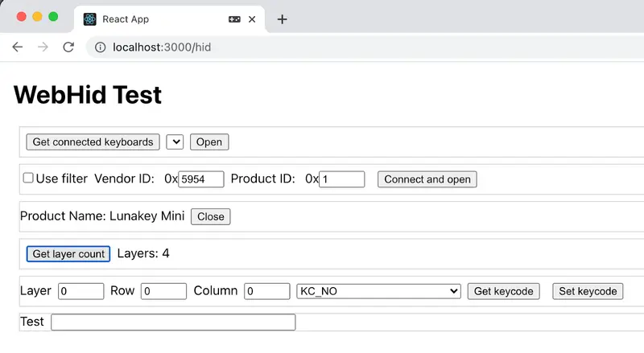The width and height of the screenshot is (644, 353).
Task: Click the site info icon in address bar
Action: coord(100,47)
